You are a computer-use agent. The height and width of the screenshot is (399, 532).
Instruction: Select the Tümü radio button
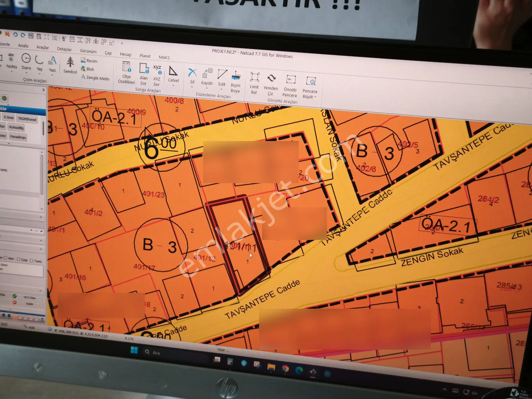pyautogui.click(x=31, y=260)
